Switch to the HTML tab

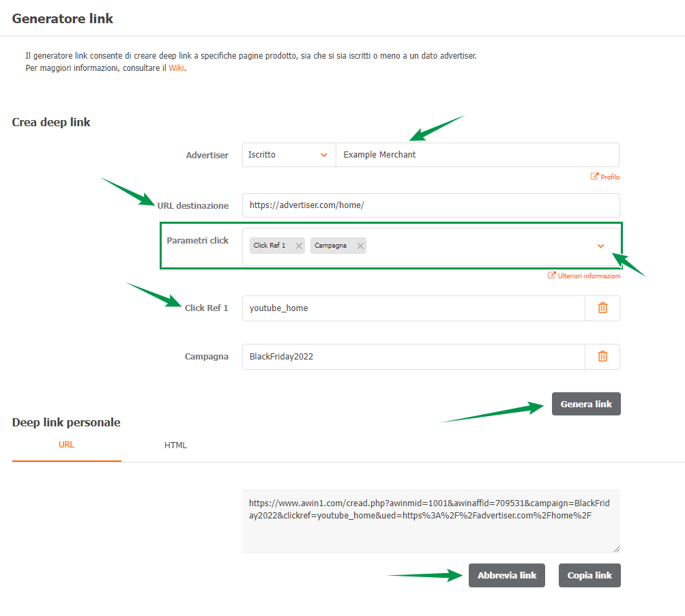175,445
